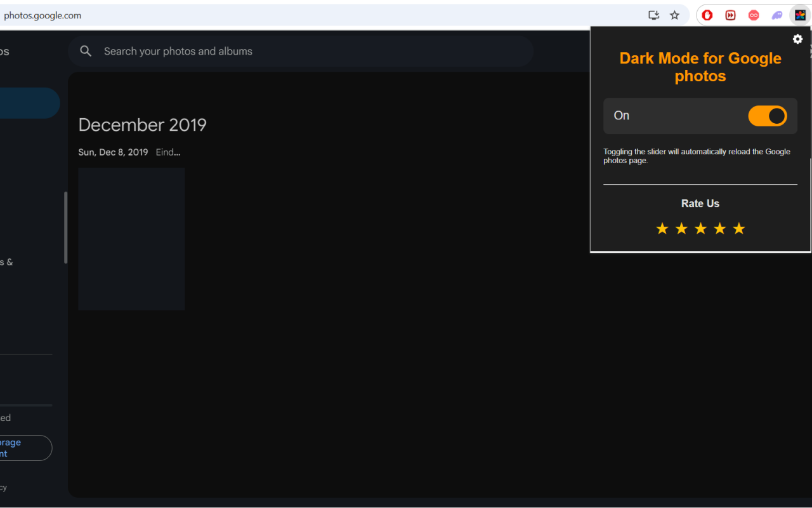Select the Sun, Dec 8, 2019 date label

(x=113, y=152)
